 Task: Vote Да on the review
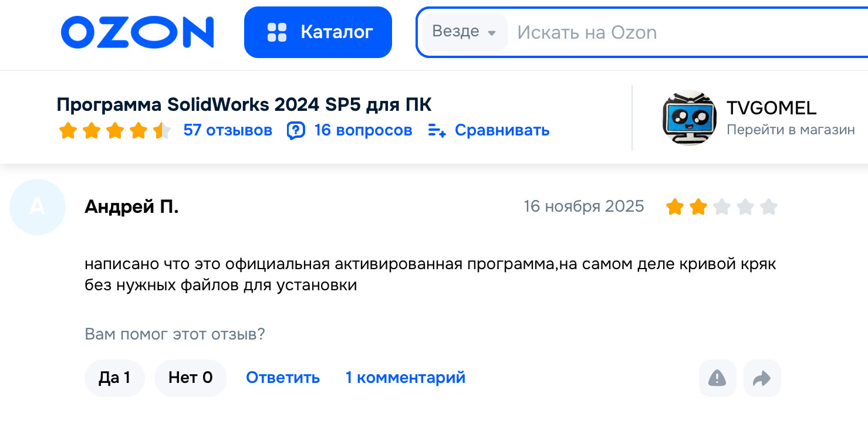click(x=114, y=378)
